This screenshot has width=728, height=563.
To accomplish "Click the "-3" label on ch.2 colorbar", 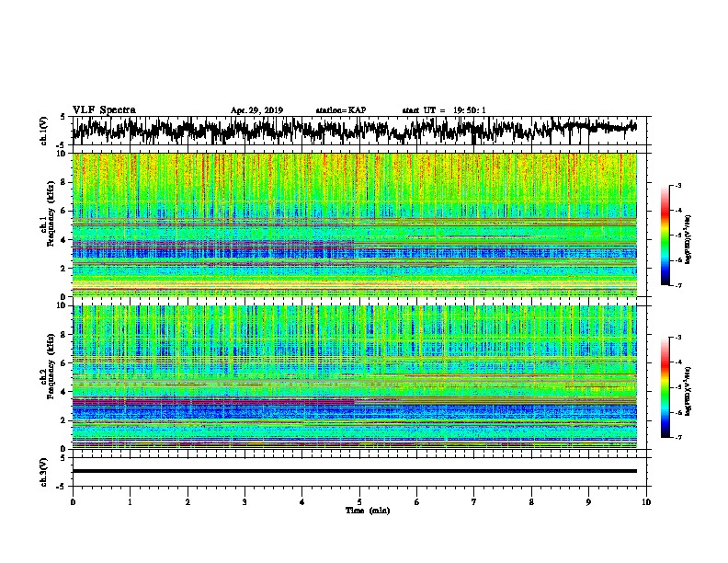I will 677,337.
